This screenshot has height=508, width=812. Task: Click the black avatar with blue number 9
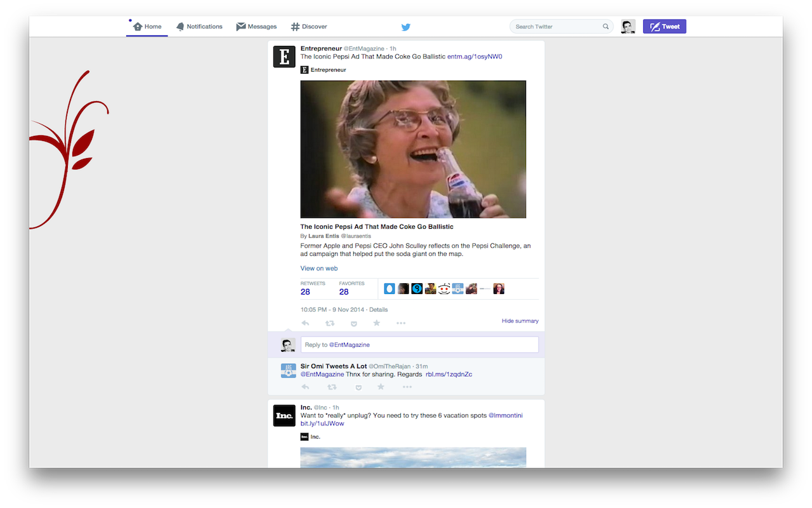[417, 289]
